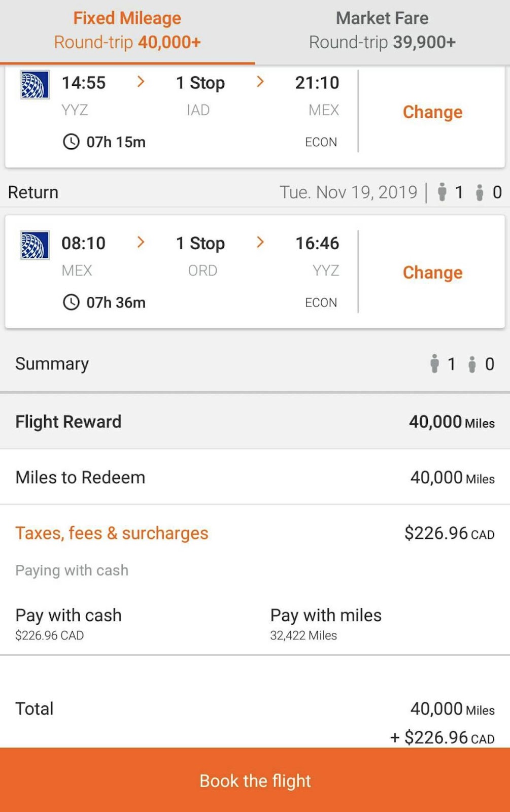The height and width of the screenshot is (812, 510).
Task: Tap the 1 Stop IAD layover info
Action: click(200, 95)
